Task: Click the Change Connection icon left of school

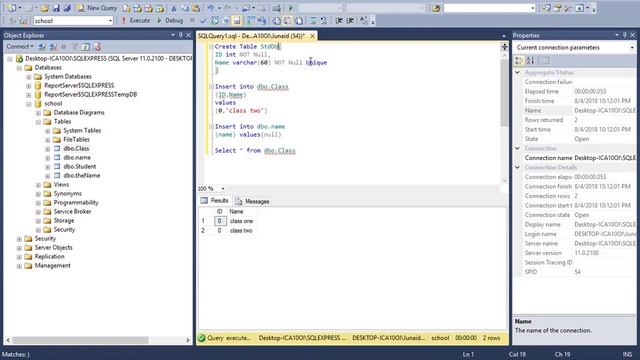Action: [x=23, y=20]
